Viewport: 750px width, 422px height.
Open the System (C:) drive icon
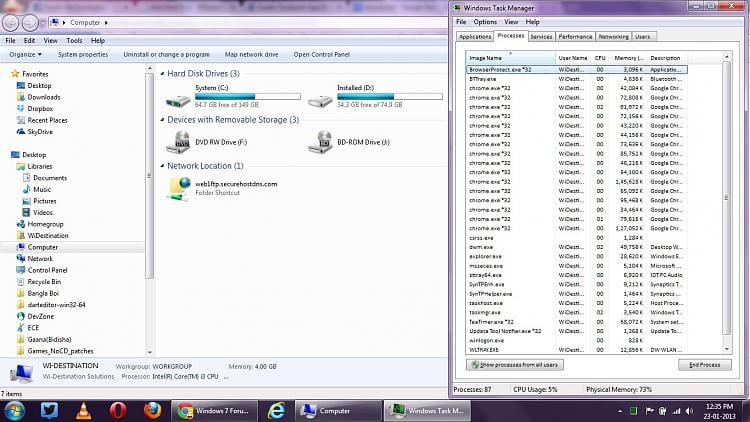click(x=178, y=100)
